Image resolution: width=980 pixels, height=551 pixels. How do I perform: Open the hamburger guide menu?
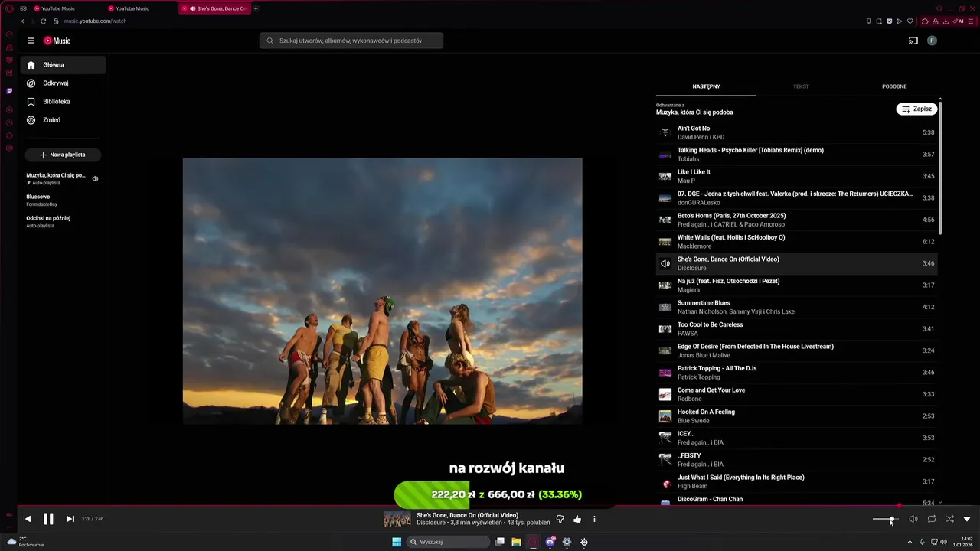31,41
